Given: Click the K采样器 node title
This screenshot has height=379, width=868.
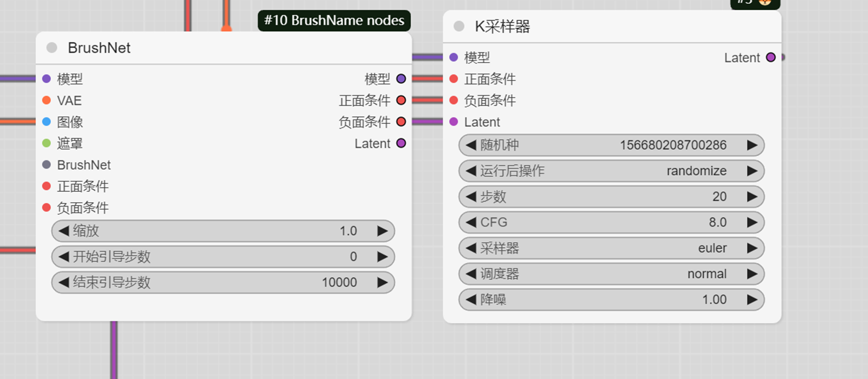Looking at the screenshot, I should click(x=502, y=26).
